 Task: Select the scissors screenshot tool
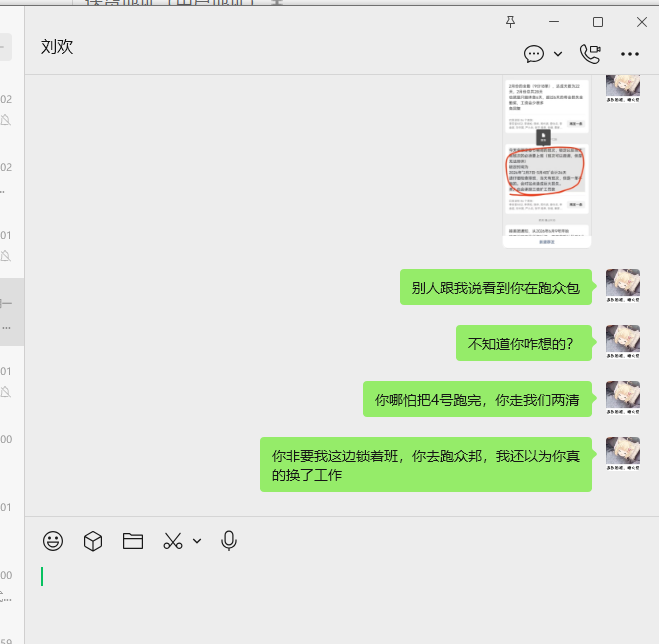173,541
